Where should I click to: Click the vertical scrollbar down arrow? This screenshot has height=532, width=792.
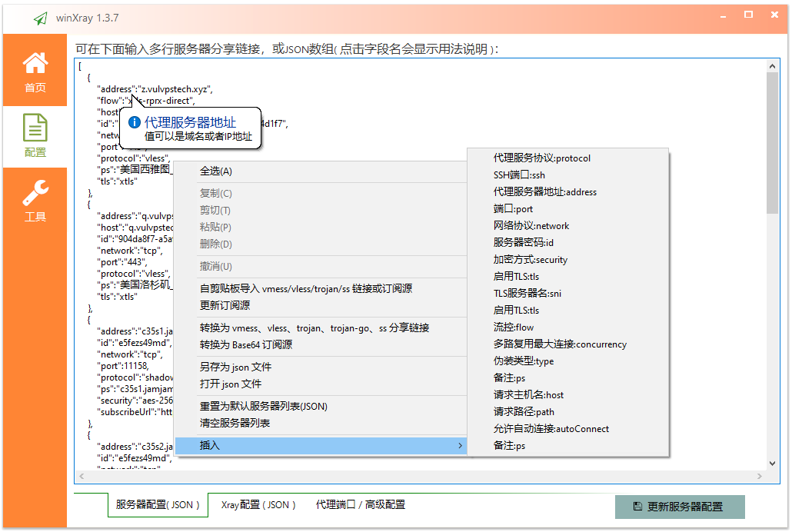click(x=772, y=464)
